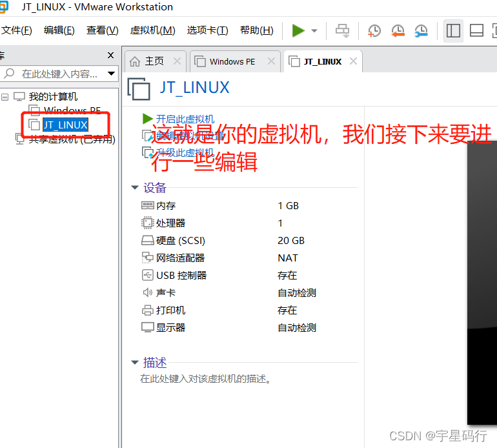Select 共享虚拟机 (已弃用) tree item
Viewport: 497px width, 448px height.
pyautogui.click(x=72, y=139)
